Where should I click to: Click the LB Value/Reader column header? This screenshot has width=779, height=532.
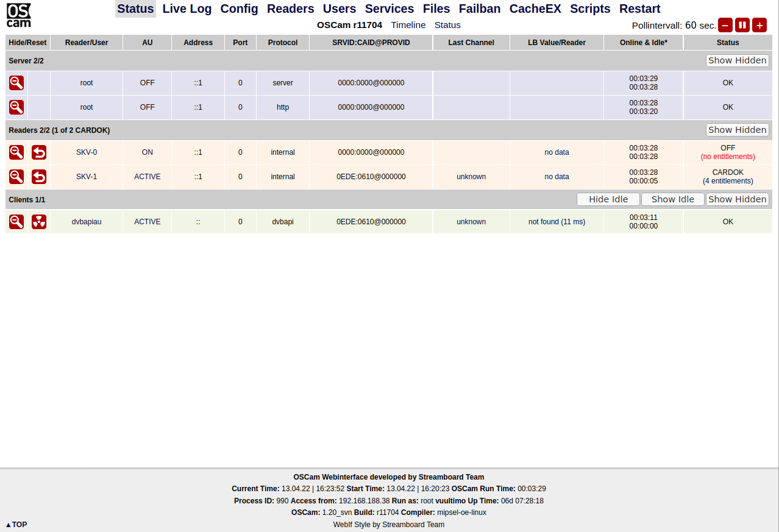point(557,43)
